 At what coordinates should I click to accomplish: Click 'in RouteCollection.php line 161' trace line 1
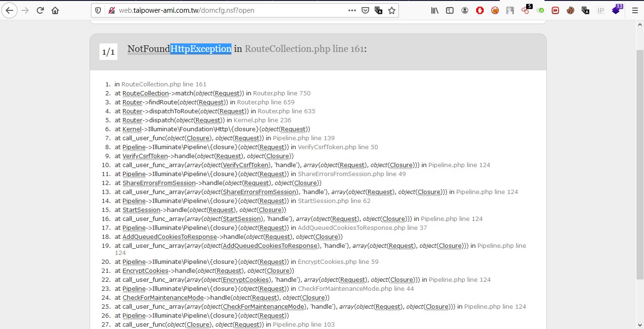(160, 84)
